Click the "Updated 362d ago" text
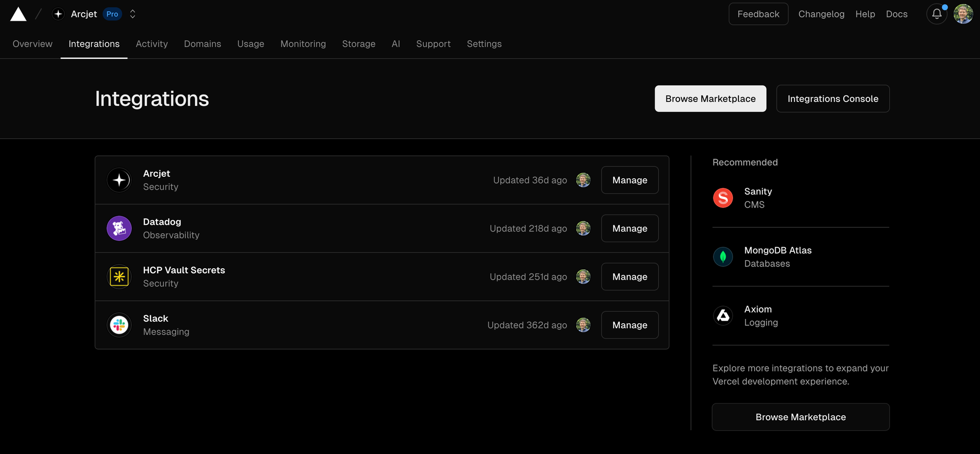Image resolution: width=980 pixels, height=454 pixels. pyautogui.click(x=527, y=325)
